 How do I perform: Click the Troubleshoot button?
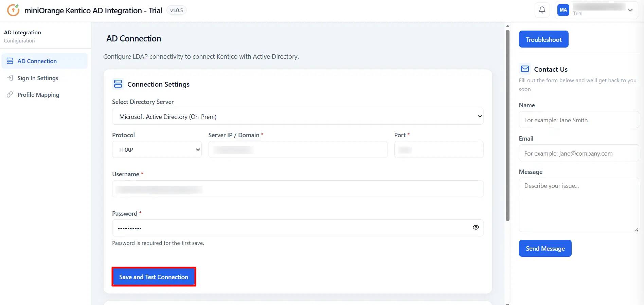pyautogui.click(x=543, y=39)
